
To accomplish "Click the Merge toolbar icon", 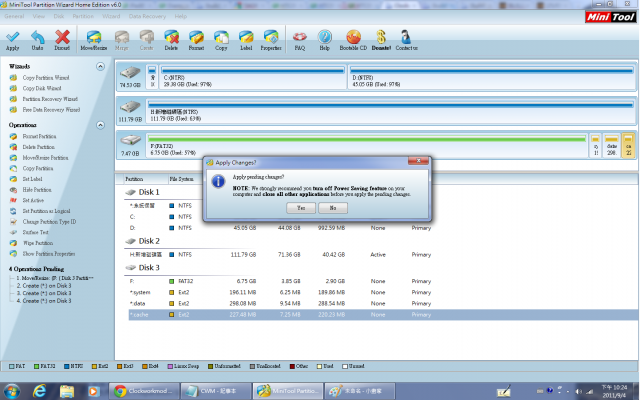I will [x=122, y=40].
